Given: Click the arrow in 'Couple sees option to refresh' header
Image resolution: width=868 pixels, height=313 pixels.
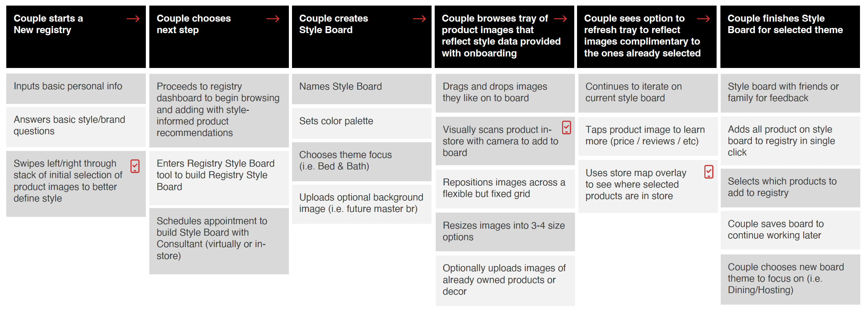Looking at the screenshot, I should 703,19.
